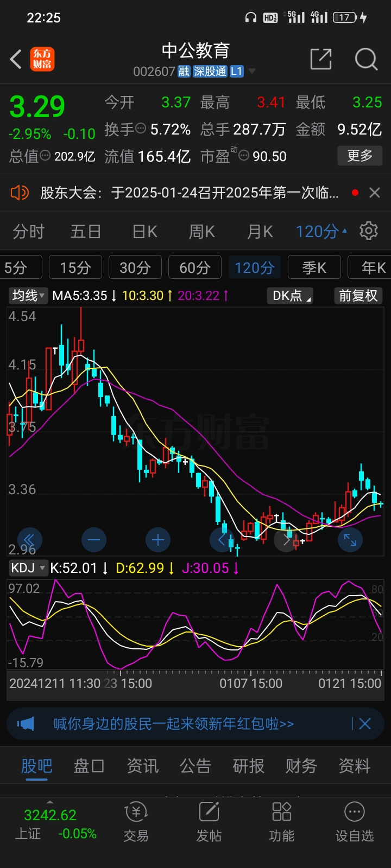Switch to 五日 chart tab
This screenshot has width=391, height=868.
(86, 232)
